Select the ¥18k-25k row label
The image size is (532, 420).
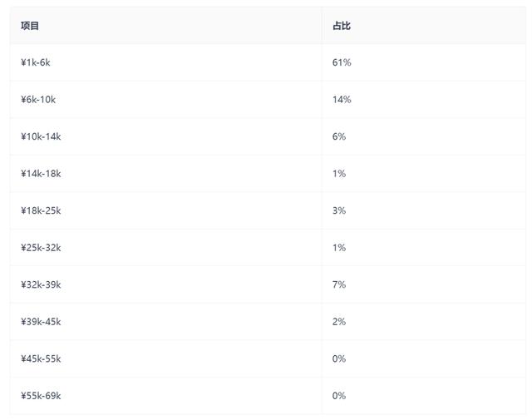[x=41, y=210]
